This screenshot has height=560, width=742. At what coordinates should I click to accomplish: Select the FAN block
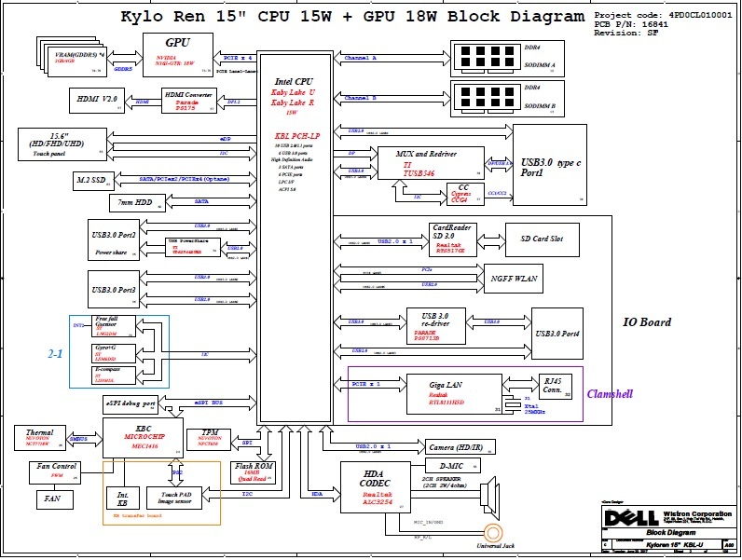pos(55,499)
